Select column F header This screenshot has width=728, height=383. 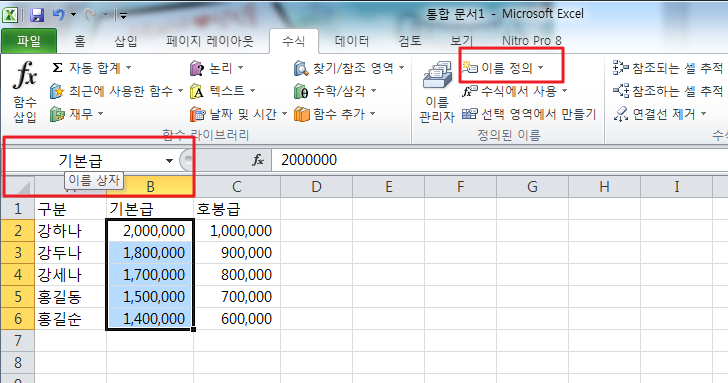point(460,187)
